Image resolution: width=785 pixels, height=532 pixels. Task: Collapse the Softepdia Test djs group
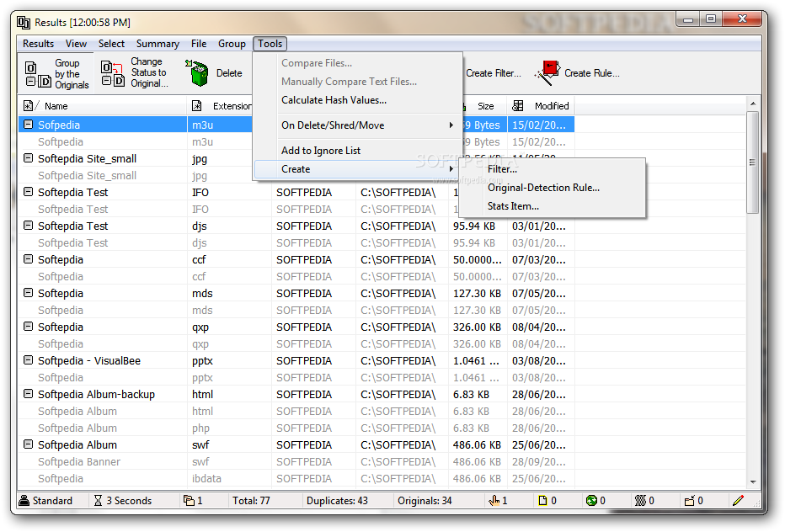(x=29, y=226)
